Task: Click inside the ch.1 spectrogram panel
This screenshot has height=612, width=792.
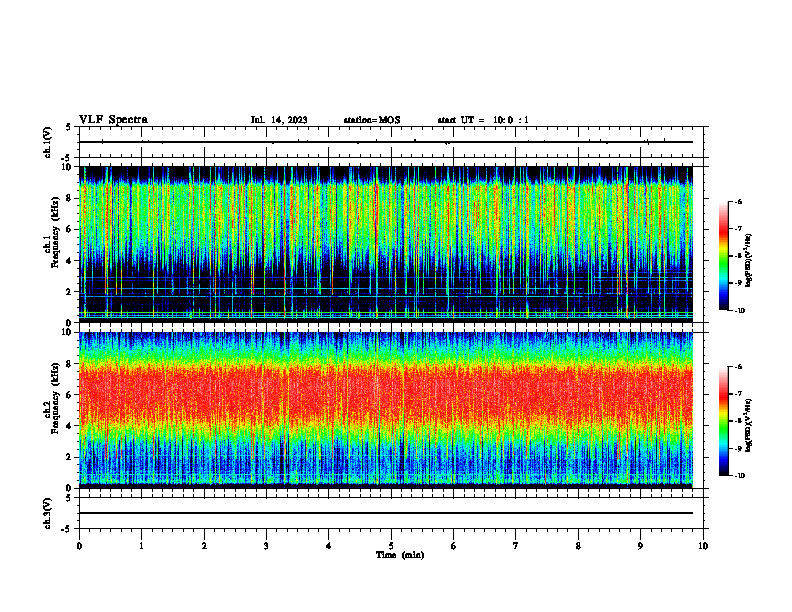Action: tap(386, 244)
